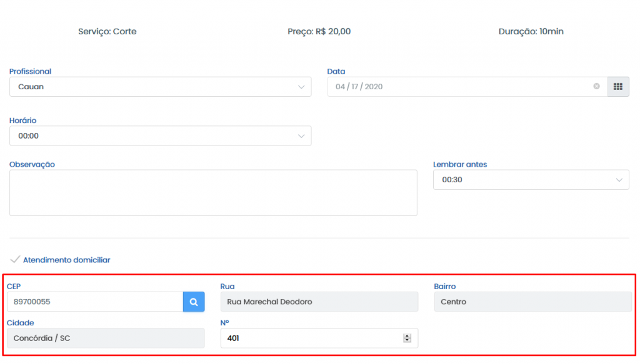Open the Lembrar antes dropdown showing 00:30
Screen dimensions: 640x364
(531, 180)
